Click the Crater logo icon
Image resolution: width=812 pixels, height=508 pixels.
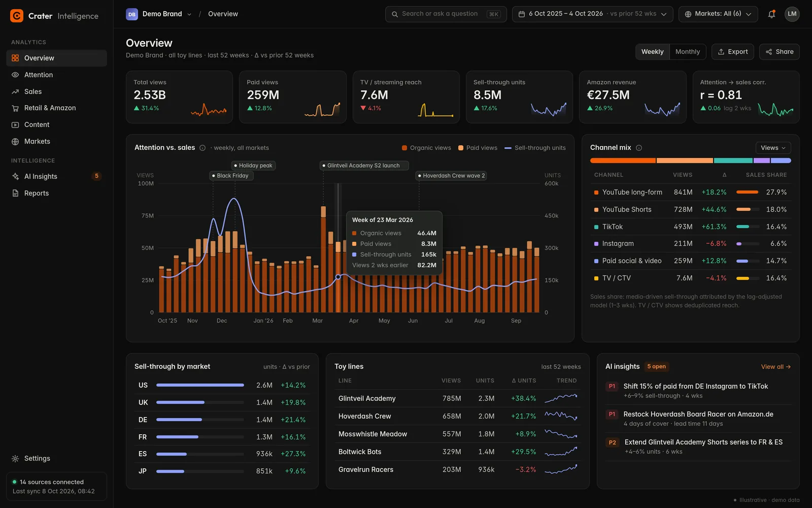tap(17, 16)
